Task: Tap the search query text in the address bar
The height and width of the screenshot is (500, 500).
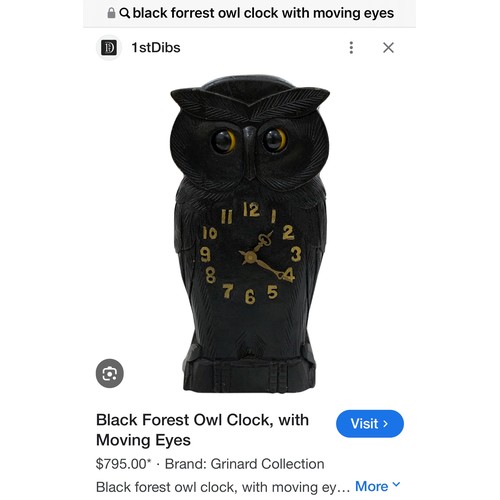Action: tap(263, 13)
